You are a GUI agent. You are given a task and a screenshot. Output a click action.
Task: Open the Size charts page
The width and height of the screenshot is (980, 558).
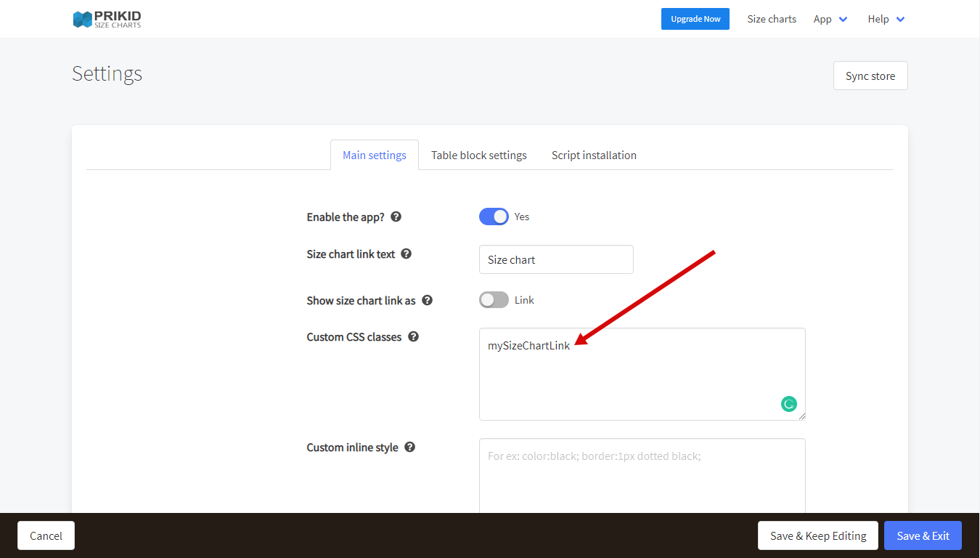[772, 19]
